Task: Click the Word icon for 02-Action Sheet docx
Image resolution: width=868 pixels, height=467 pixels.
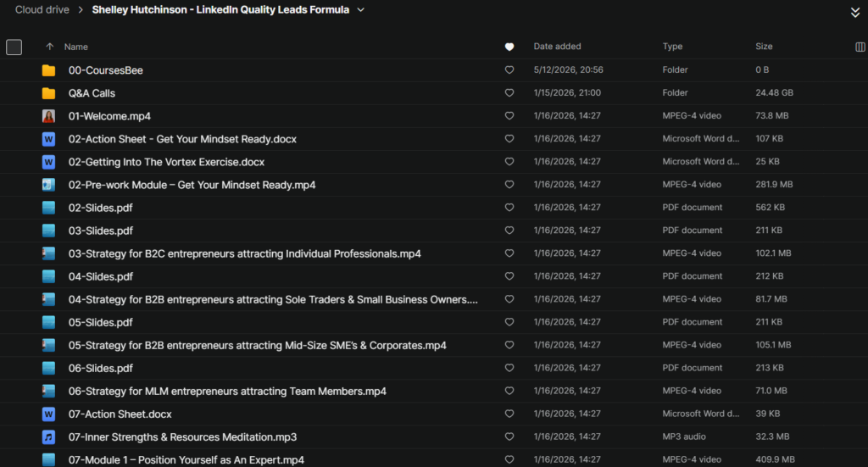Action: point(48,139)
